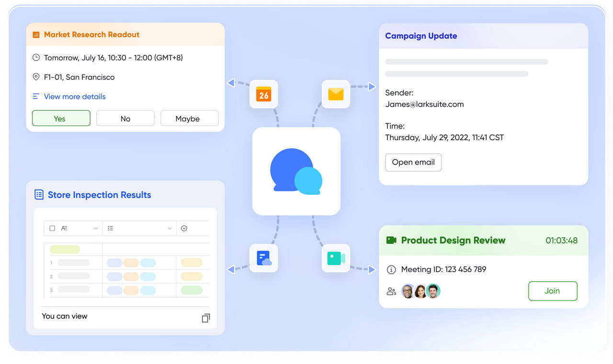The height and width of the screenshot is (364, 613).
Task: Click the Open email button
Action: click(413, 162)
